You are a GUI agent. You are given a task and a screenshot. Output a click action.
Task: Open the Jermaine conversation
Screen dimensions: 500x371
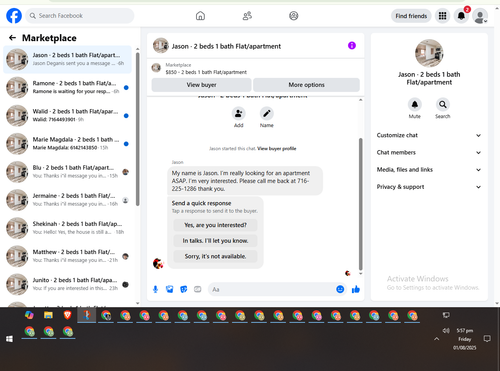(x=67, y=200)
